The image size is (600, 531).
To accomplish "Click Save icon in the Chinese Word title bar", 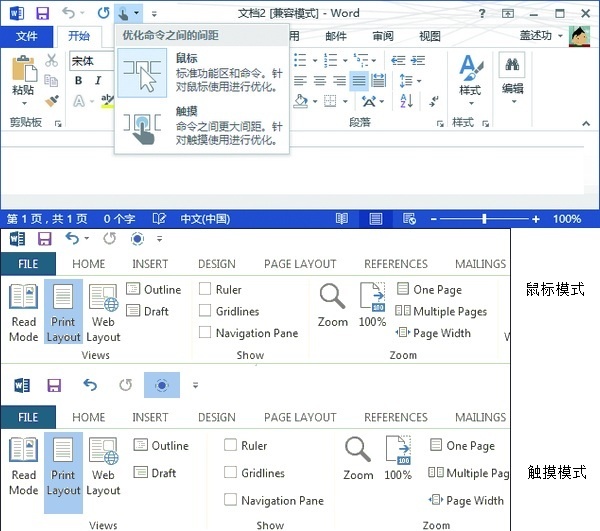I will (x=42, y=13).
